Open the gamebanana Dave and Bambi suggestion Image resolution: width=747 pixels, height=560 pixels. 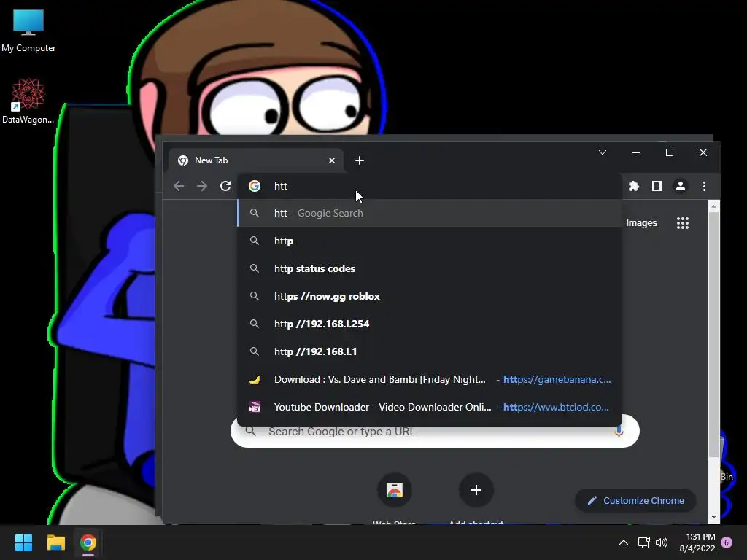[x=429, y=379]
